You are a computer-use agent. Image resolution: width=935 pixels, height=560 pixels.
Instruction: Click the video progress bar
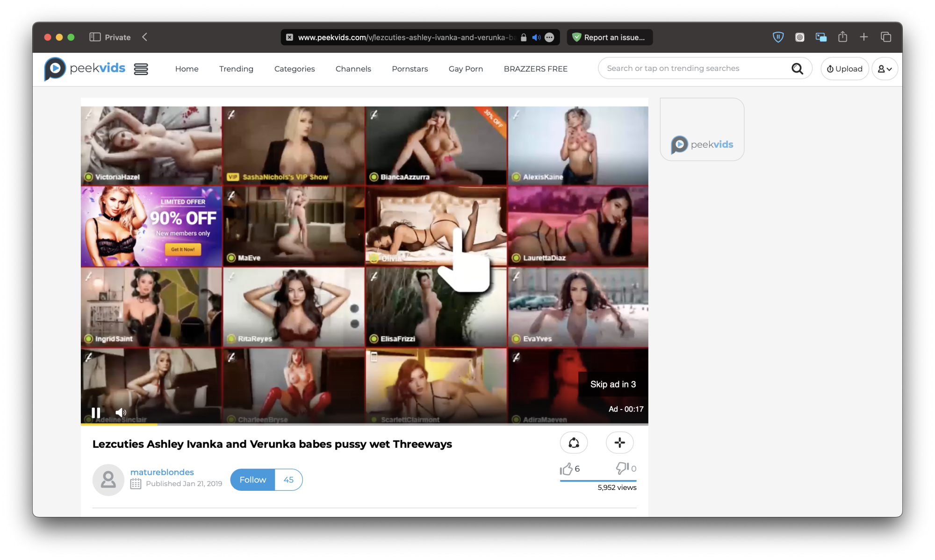(x=364, y=424)
